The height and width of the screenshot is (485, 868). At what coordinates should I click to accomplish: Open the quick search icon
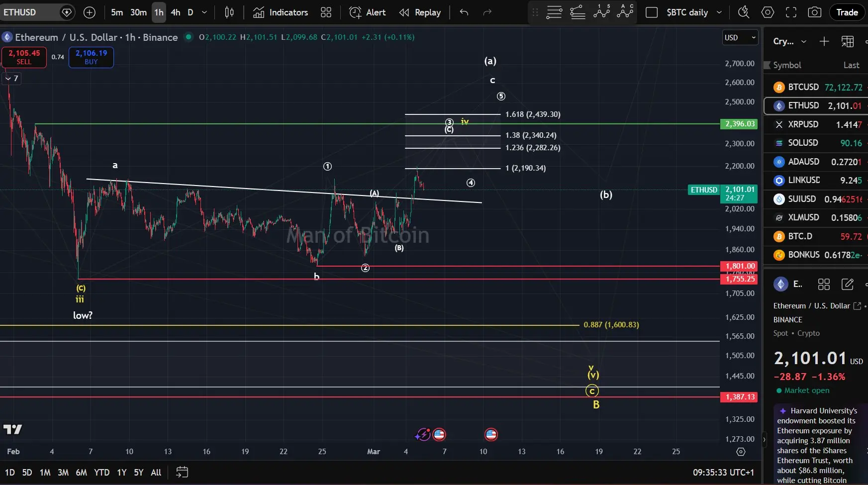click(x=744, y=12)
